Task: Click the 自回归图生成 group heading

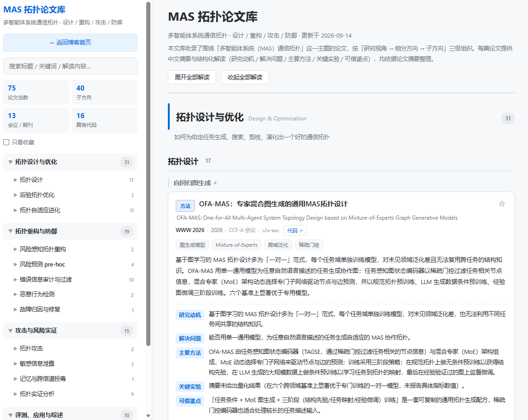Action: click(192, 183)
